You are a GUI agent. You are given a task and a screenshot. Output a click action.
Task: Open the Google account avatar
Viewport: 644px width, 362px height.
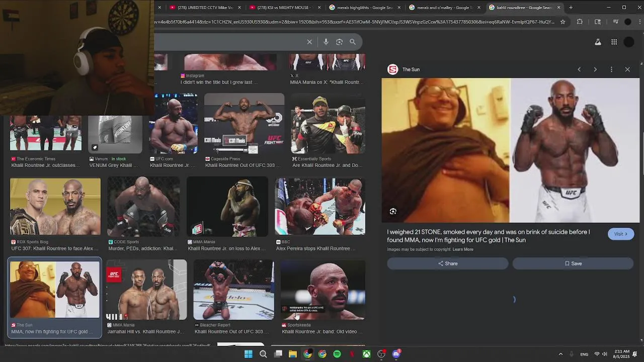pyautogui.click(x=629, y=42)
